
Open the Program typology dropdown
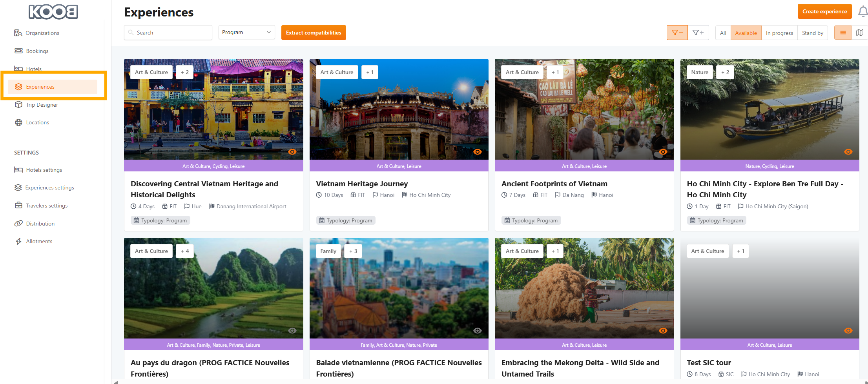[246, 33]
